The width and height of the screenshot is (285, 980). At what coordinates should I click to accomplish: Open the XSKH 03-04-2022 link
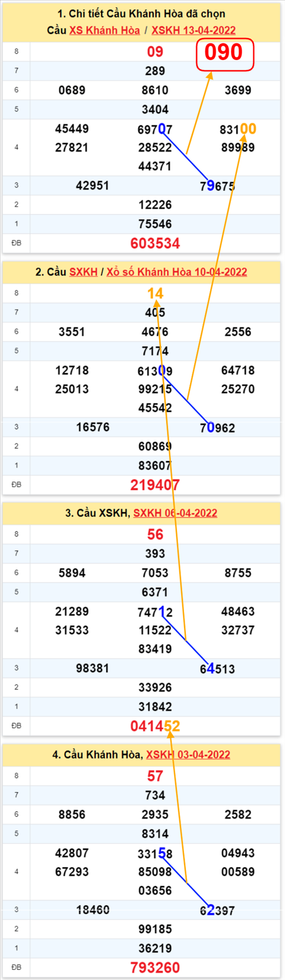tap(188, 754)
